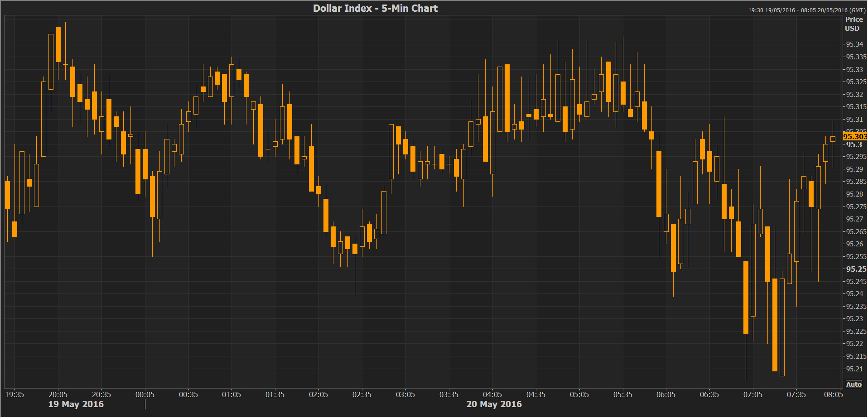Click the 'Price USD' axis heading

[854, 24]
